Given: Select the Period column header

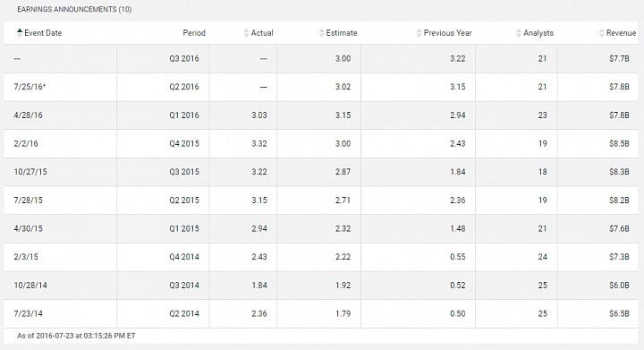Looking at the screenshot, I should click(194, 33).
